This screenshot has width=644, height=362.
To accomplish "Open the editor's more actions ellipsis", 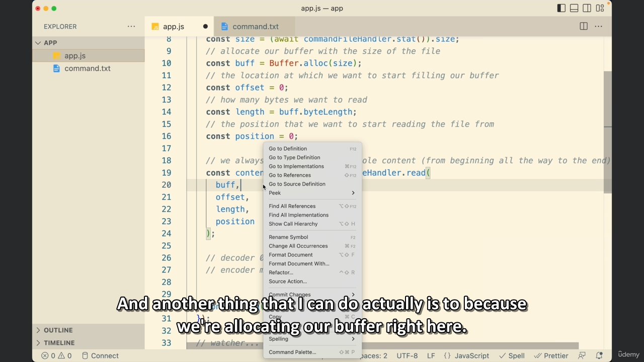I will (599, 26).
